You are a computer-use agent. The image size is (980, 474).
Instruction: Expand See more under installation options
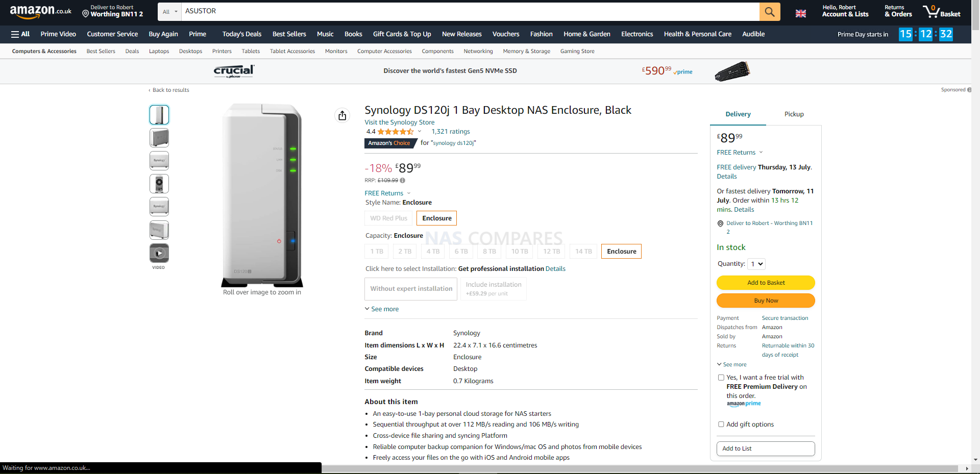coord(382,309)
